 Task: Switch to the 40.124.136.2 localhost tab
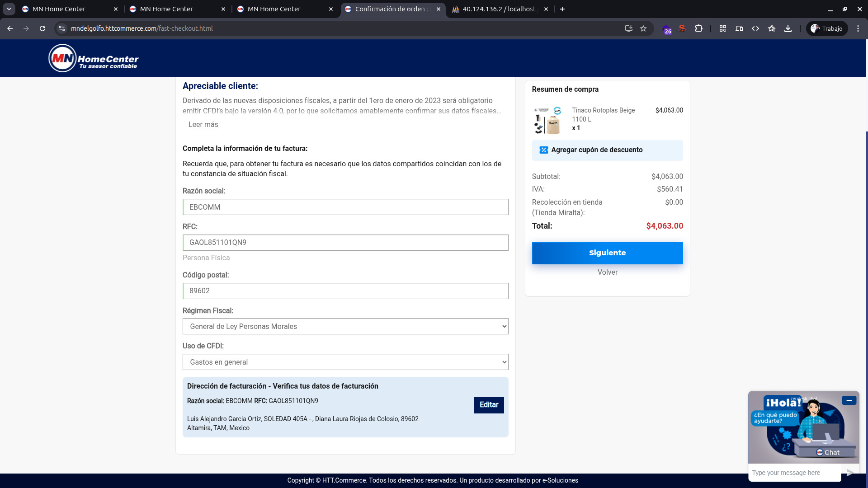[x=498, y=9]
